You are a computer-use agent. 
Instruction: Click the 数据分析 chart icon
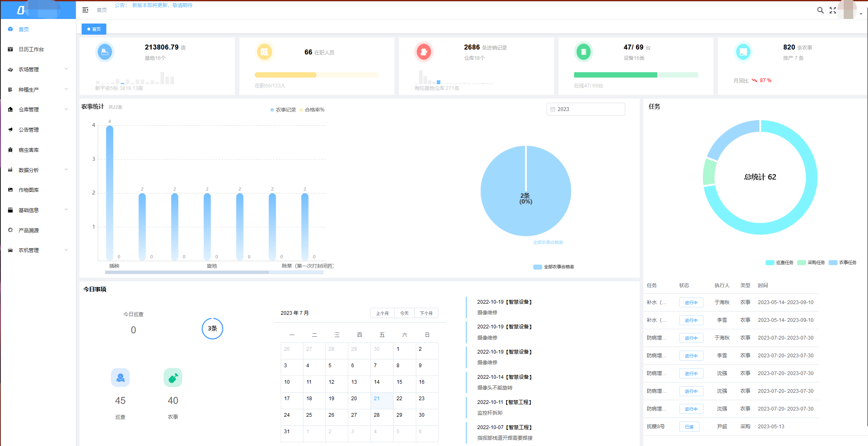pyautogui.click(x=10, y=170)
